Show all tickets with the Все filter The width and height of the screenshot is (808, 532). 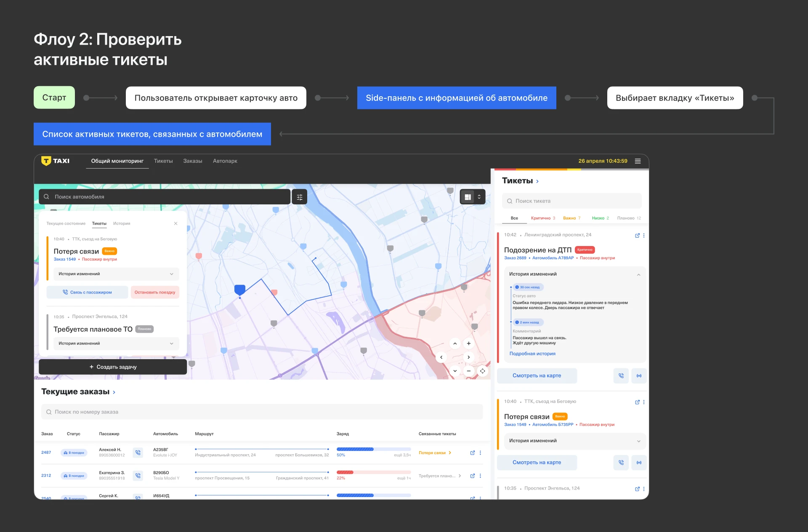point(514,218)
